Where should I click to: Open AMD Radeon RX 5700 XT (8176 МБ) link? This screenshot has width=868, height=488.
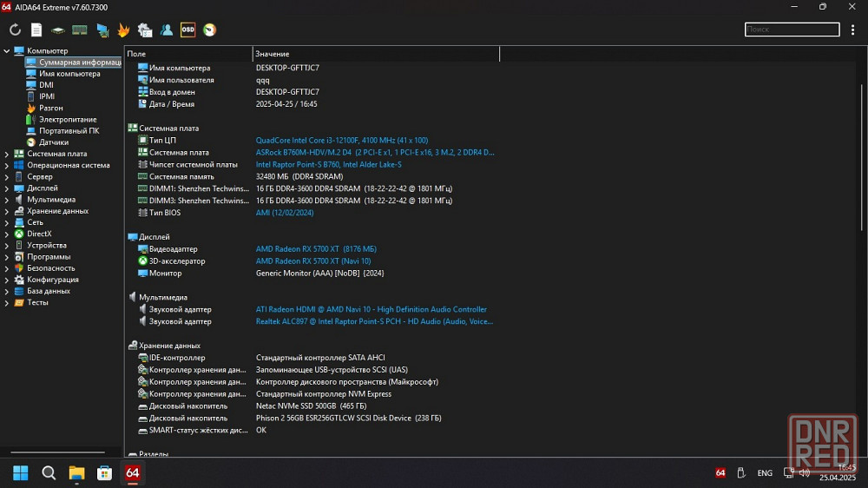click(x=316, y=249)
